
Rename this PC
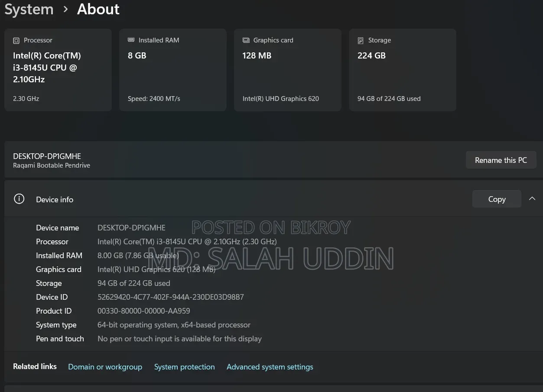(x=501, y=160)
